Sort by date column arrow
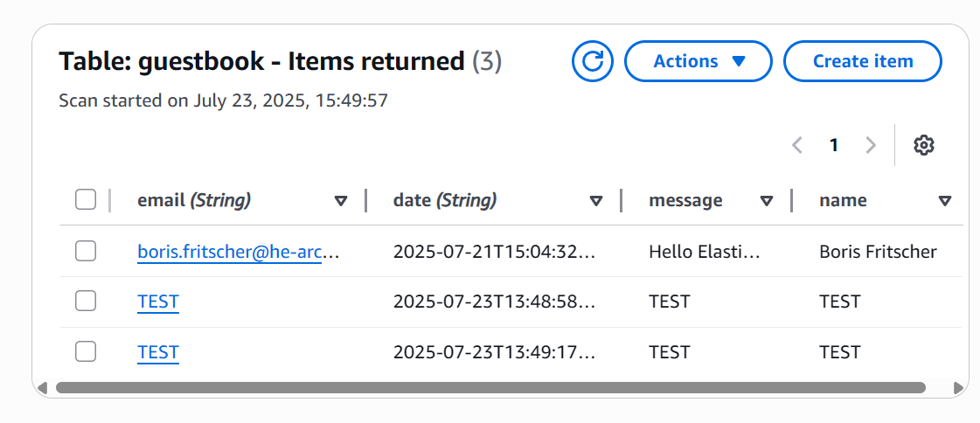Viewport: 980px width, 423px height. coord(596,201)
